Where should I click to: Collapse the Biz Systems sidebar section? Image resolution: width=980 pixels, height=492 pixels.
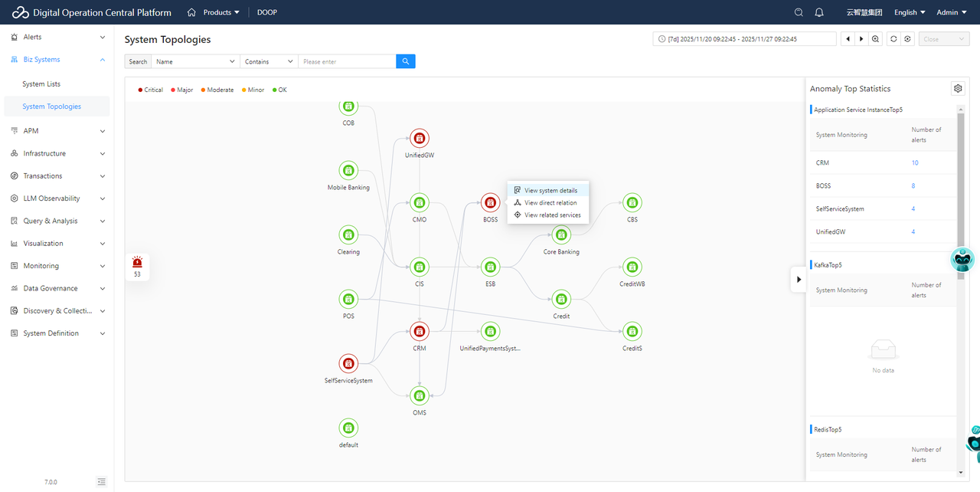[x=57, y=60]
